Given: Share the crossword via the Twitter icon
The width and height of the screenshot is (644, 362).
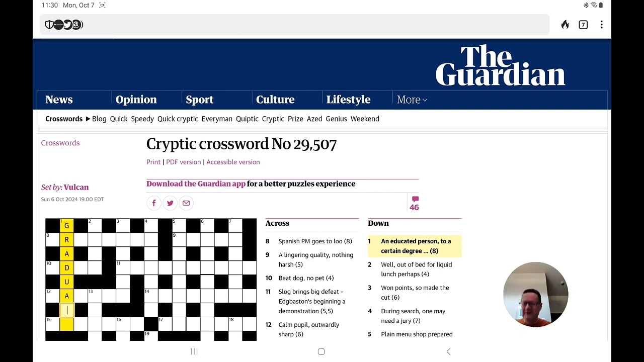Looking at the screenshot, I should (x=170, y=203).
